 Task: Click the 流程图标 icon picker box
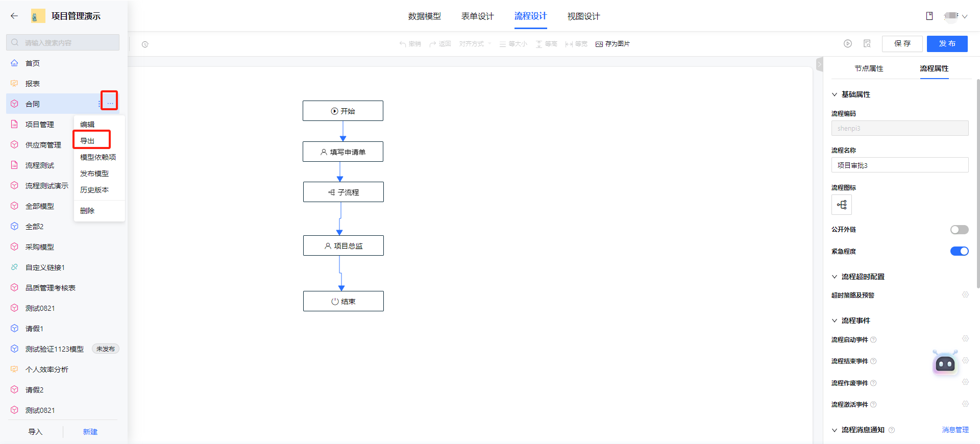(x=842, y=205)
